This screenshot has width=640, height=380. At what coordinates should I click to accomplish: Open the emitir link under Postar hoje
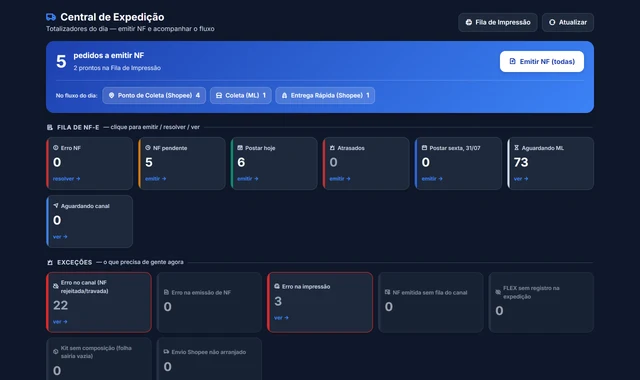tap(248, 179)
